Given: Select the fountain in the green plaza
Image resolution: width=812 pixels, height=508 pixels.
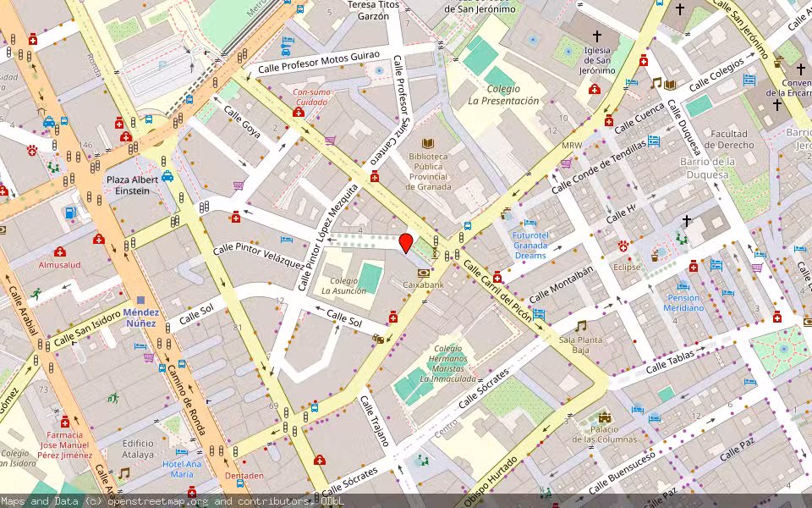Looking at the screenshot, I should (x=783, y=349).
